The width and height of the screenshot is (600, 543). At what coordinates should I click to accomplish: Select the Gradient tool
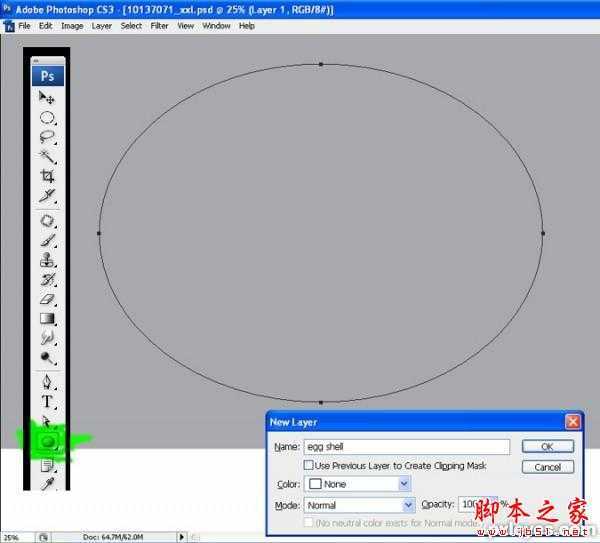(x=47, y=319)
